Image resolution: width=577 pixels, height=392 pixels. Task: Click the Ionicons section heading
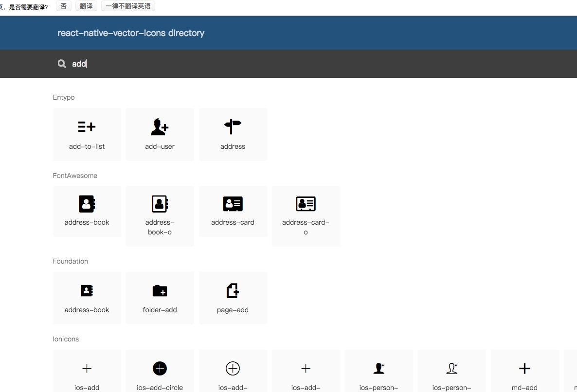(66, 339)
